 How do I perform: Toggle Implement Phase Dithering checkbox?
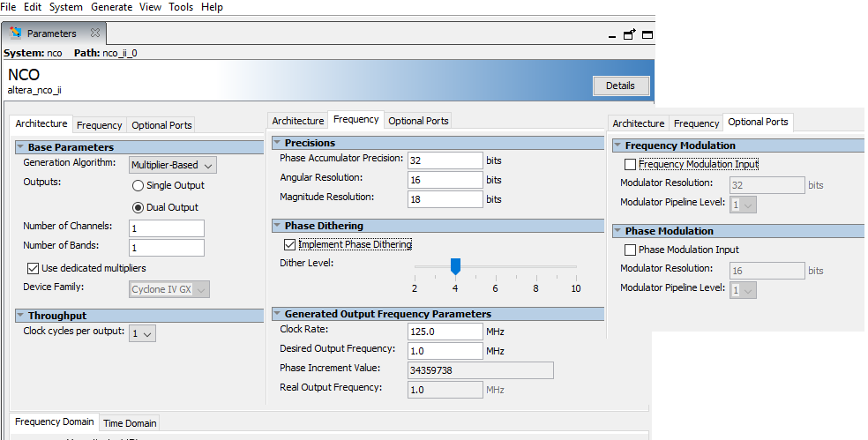click(289, 244)
